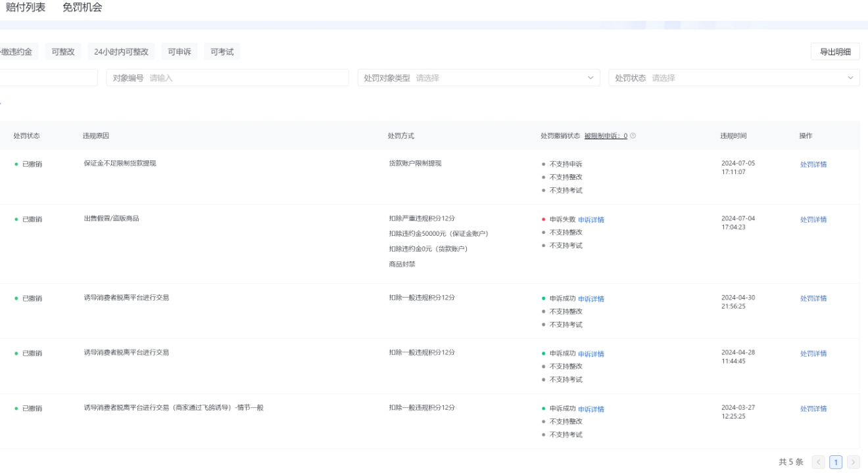This screenshot has width=868, height=473.
Task: Open 处罚详情 for 保证金不足限制货款提现 row
Action: [813, 165]
